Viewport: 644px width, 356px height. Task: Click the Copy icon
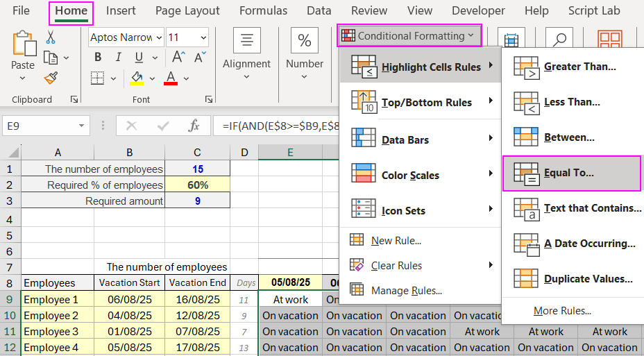point(51,58)
